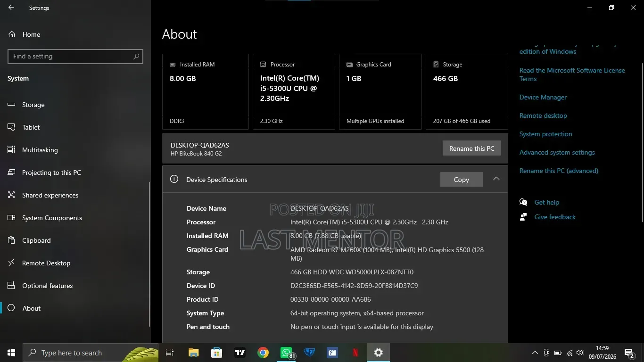This screenshot has width=644, height=362.
Task: Click the sidebar vertical scrollbar
Action: pyautogui.click(x=149, y=254)
